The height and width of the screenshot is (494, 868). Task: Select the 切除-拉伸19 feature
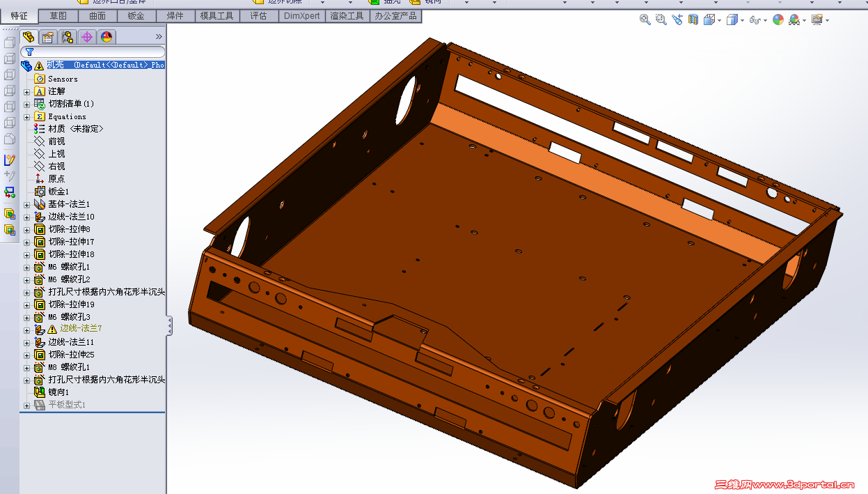click(x=71, y=304)
